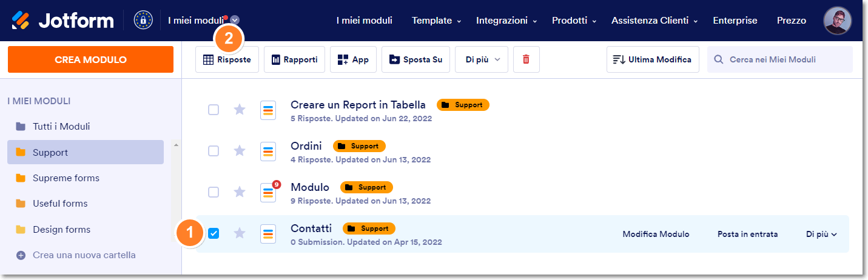Expand the Di più toolbar dropdown
This screenshot has height=280, width=868.
(482, 59)
